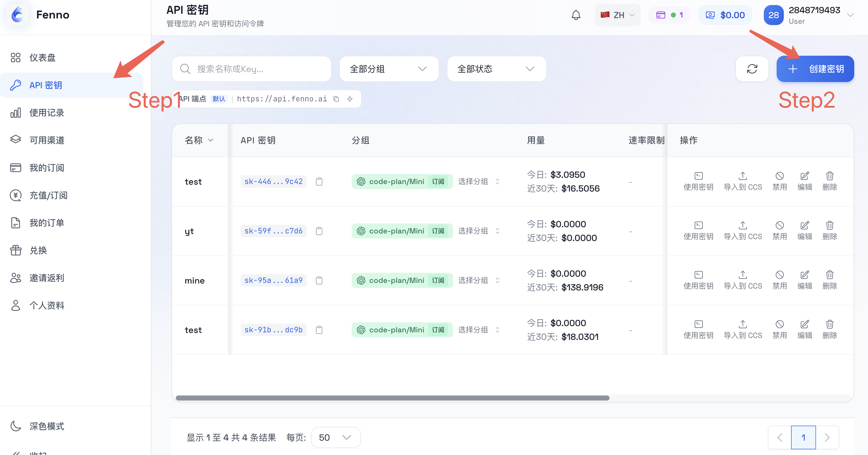Open 使用记录 usage logs

coord(71,113)
